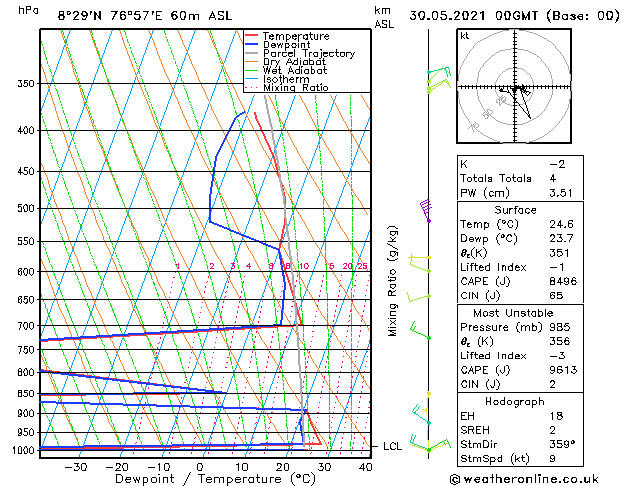Click the surface Dewp value 23.7
Screen dimensions: 629x486
[561, 238]
